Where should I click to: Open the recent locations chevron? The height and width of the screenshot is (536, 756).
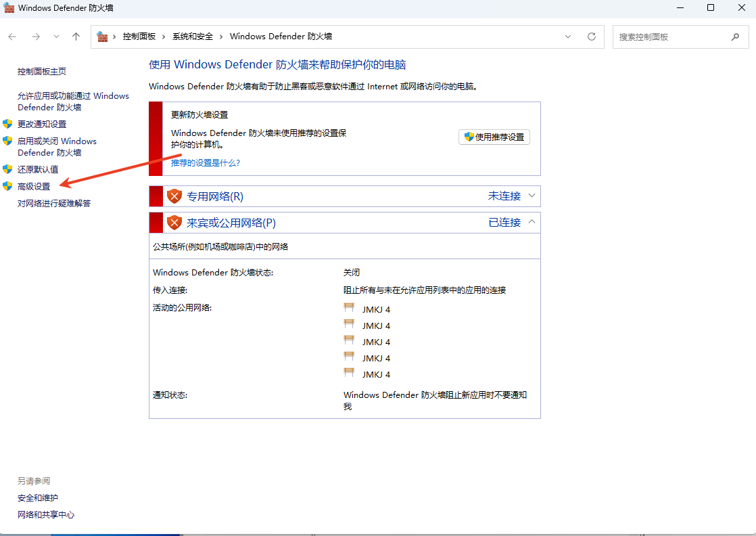[56, 37]
